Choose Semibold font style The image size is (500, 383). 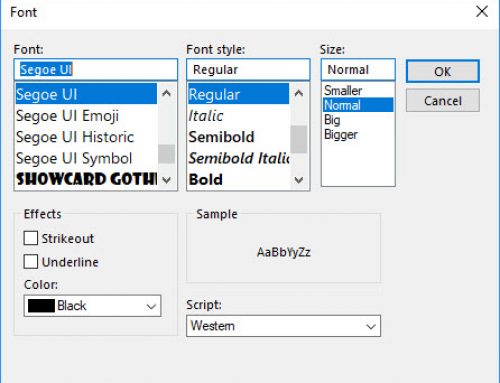click(238, 137)
